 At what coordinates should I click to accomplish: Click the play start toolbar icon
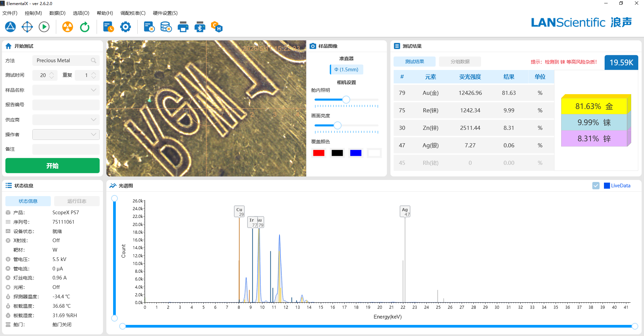click(44, 27)
